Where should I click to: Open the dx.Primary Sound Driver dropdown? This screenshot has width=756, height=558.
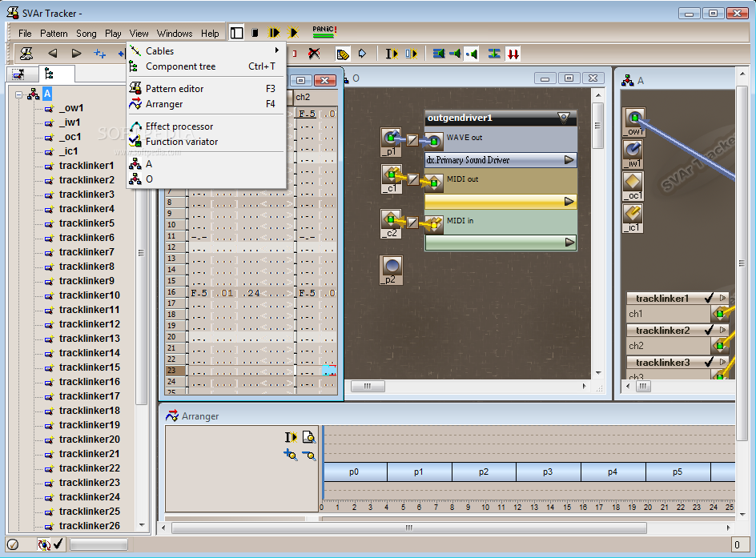[x=569, y=160]
